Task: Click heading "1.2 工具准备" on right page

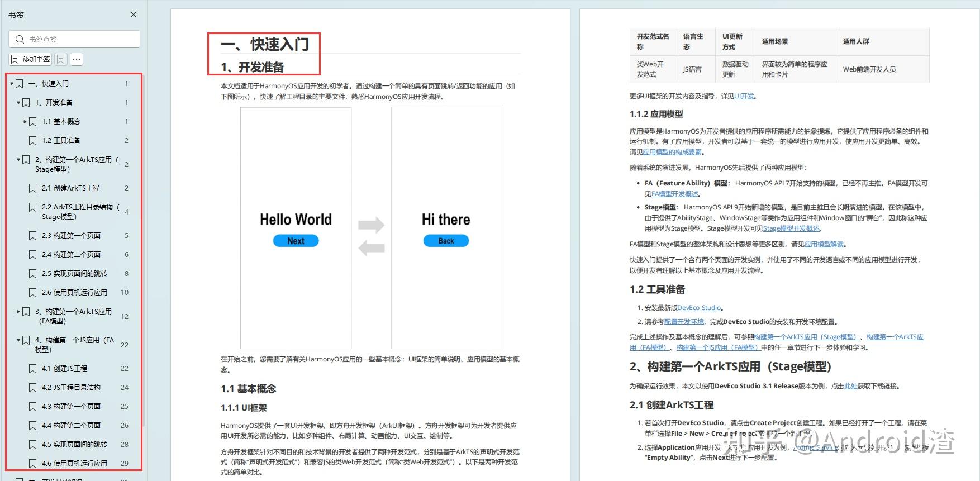Action: (x=657, y=289)
